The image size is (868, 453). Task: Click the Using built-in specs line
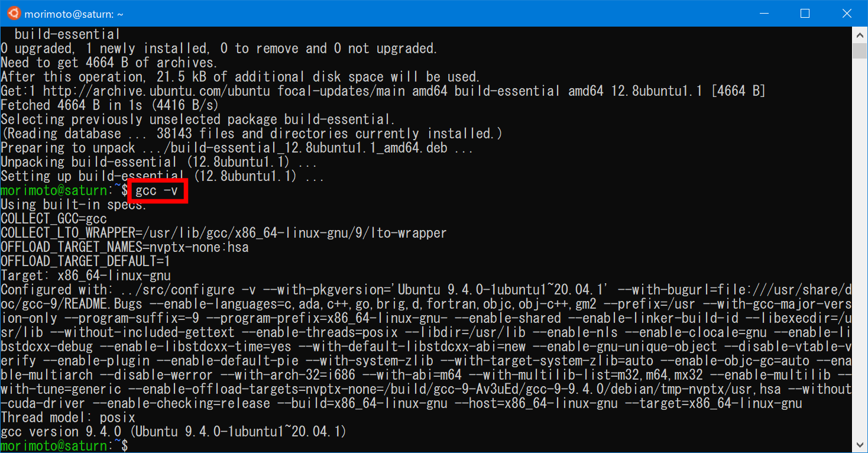click(74, 205)
